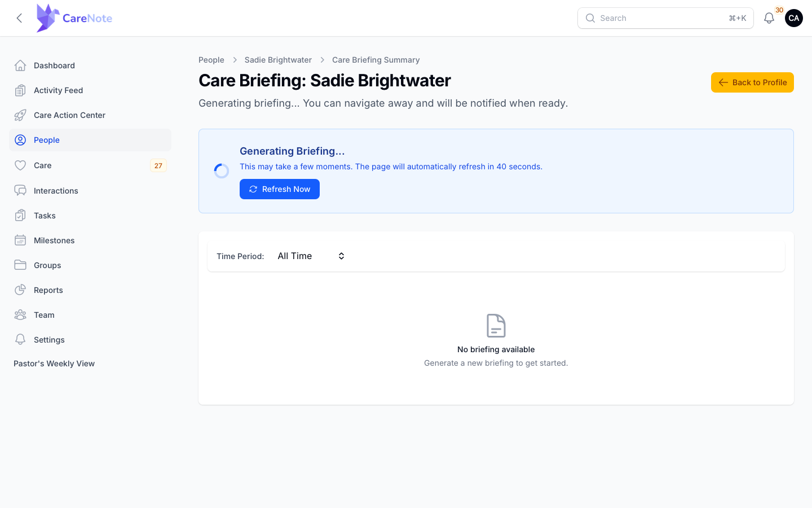This screenshot has height=508, width=812.
Task: Click the Dashboard house icon
Action: [20, 65]
